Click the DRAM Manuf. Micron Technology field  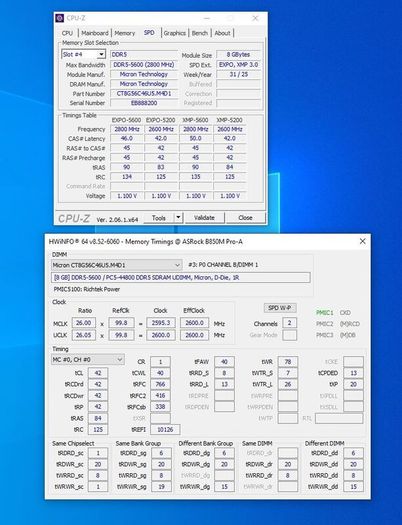coord(144,84)
